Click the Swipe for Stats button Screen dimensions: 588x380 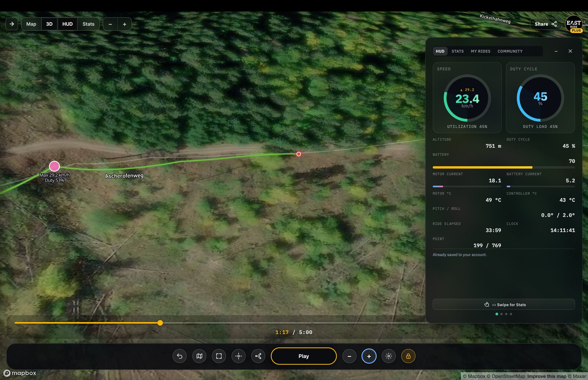[503, 304]
